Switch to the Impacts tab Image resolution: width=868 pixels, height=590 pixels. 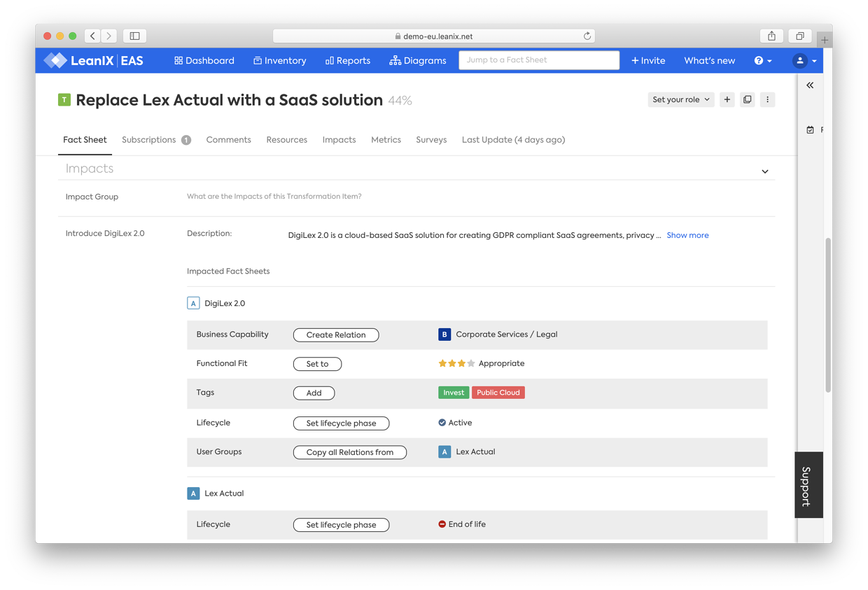click(339, 140)
